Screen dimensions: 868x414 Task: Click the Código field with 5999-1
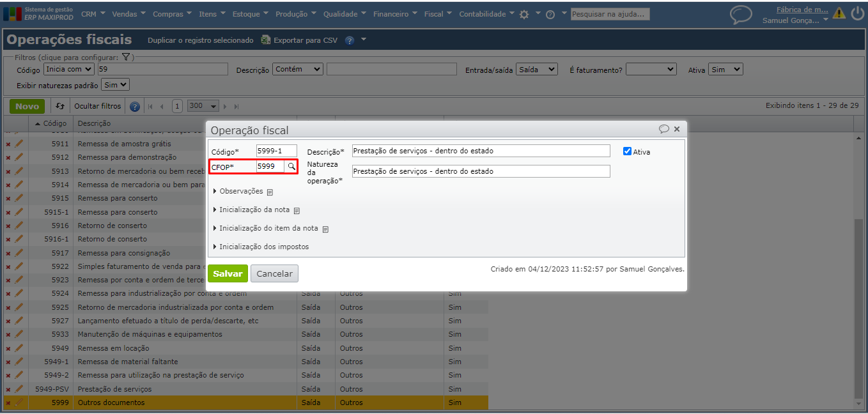pyautogui.click(x=277, y=151)
